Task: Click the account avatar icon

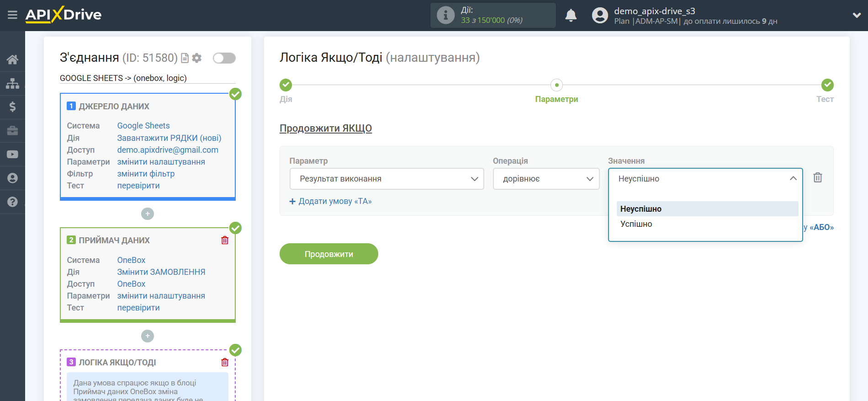Action: coord(600,16)
